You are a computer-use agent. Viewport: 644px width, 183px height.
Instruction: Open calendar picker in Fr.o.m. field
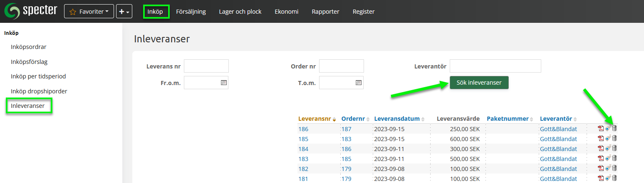click(223, 83)
